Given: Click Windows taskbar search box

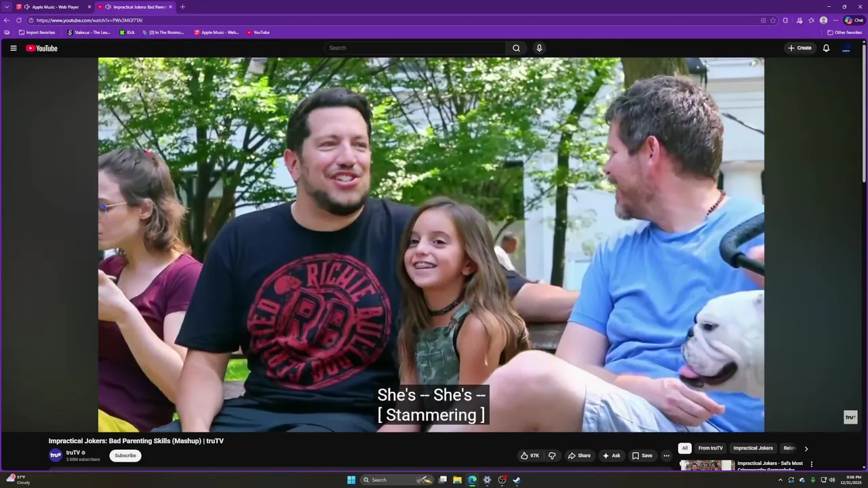Looking at the screenshot, I should point(397,480).
